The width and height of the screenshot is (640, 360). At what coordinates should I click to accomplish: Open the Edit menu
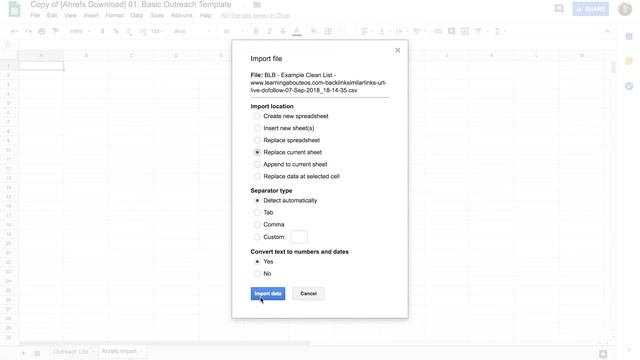[52, 16]
